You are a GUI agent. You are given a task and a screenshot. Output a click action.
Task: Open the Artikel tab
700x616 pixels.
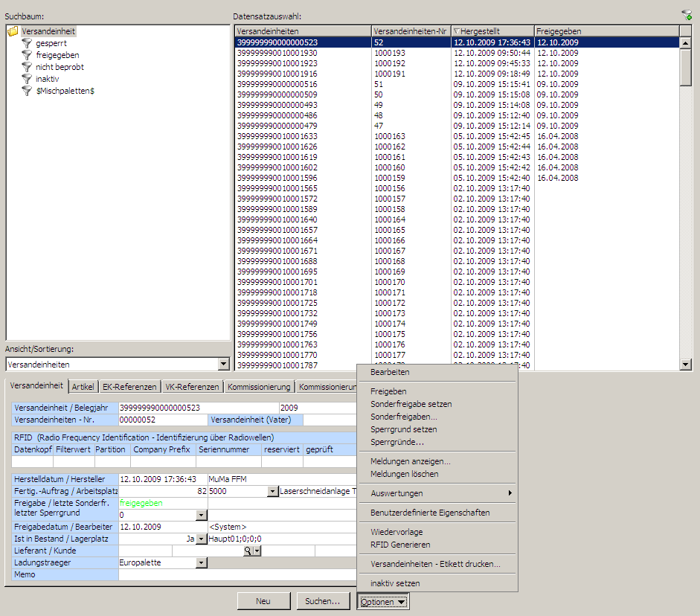(x=83, y=387)
